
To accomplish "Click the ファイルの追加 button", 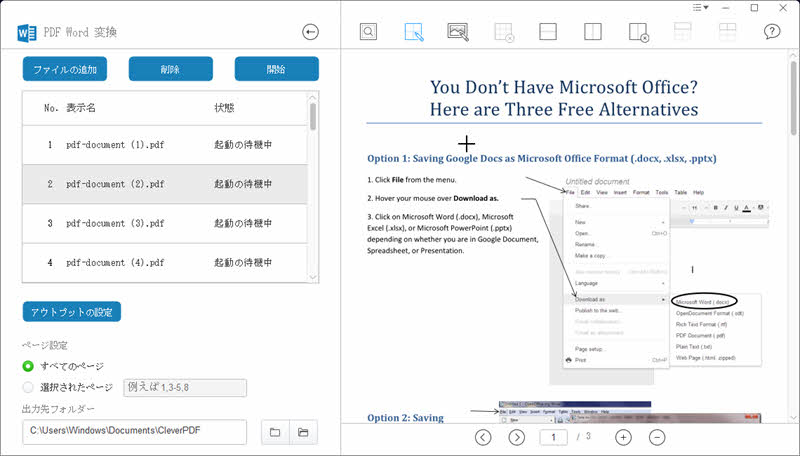I will (x=65, y=69).
